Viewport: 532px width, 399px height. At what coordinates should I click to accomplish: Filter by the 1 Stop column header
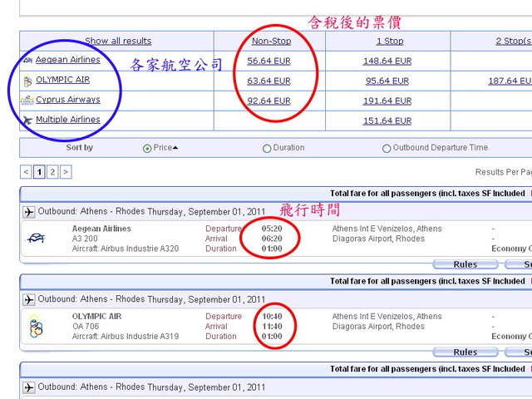pyautogui.click(x=389, y=41)
